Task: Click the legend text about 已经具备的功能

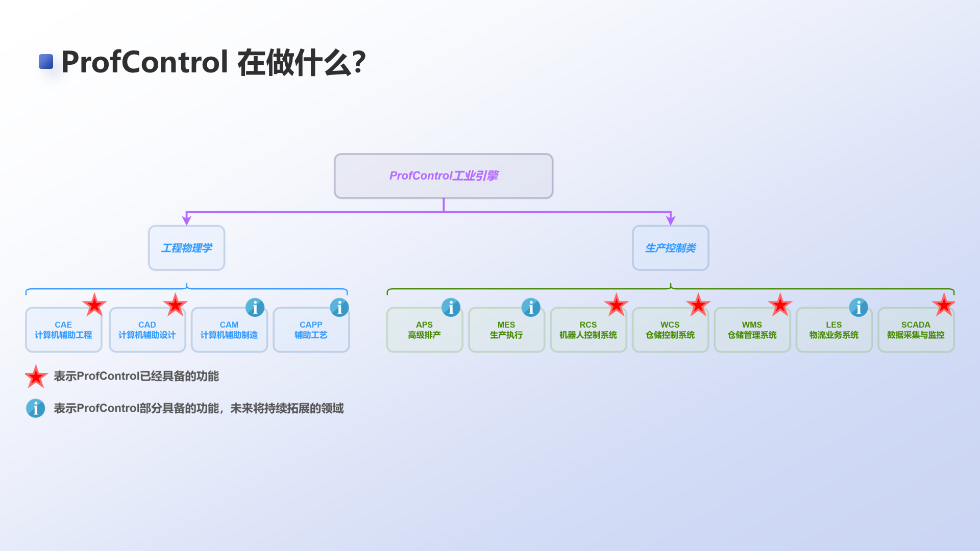Action: (136, 377)
